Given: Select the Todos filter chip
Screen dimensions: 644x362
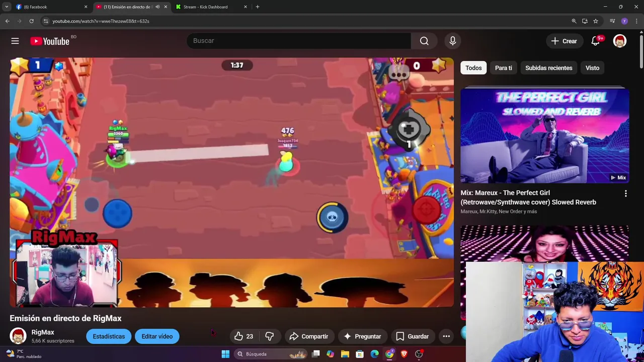Looking at the screenshot, I should [473, 68].
